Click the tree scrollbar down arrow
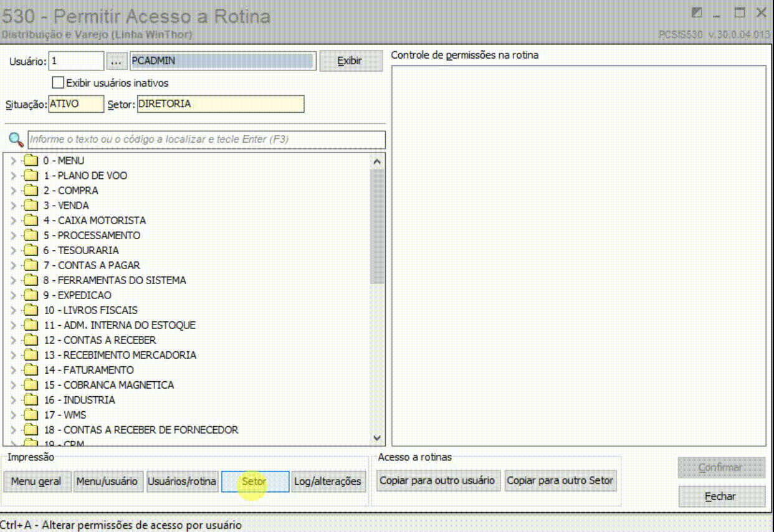Image resolution: width=774 pixels, height=532 pixels. pos(377,438)
